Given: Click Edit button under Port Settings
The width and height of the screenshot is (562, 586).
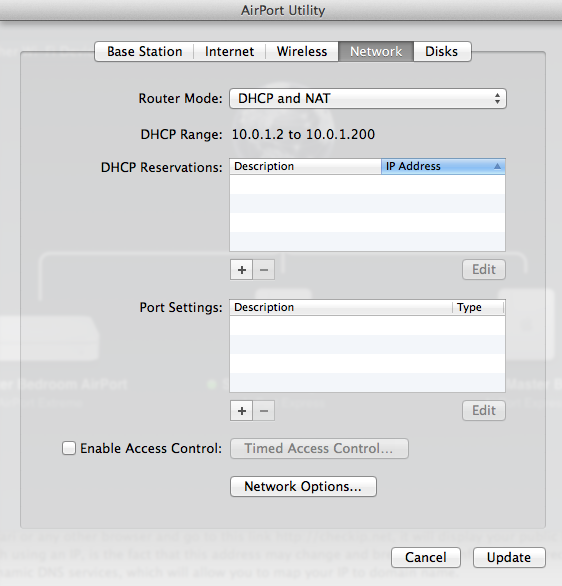Looking at the screenshot, I should [484, 411].
